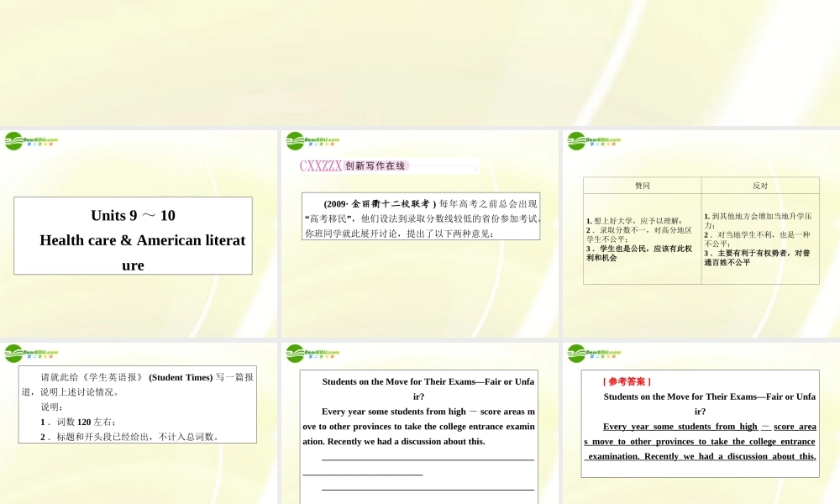Click the DearEDU logo on the 请就此给《学生英语报》 slide
This screenshot has width=840, height=504.
(31, 354)
